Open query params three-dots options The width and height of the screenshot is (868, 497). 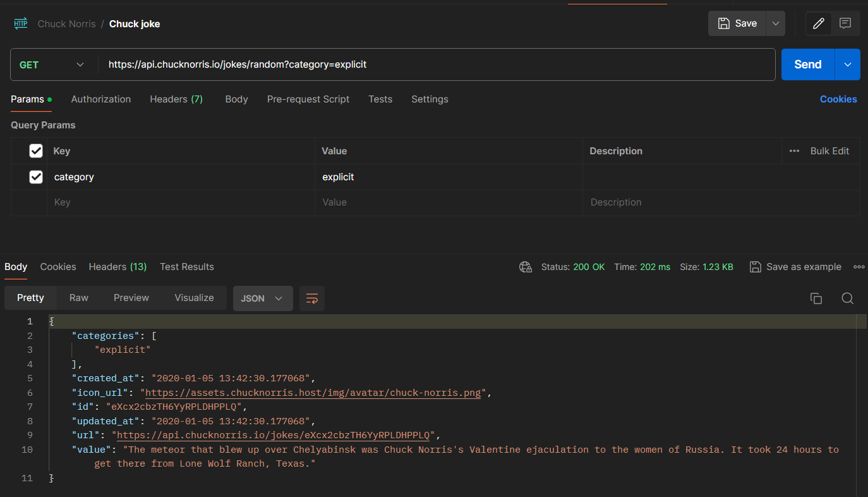(794, 151)
